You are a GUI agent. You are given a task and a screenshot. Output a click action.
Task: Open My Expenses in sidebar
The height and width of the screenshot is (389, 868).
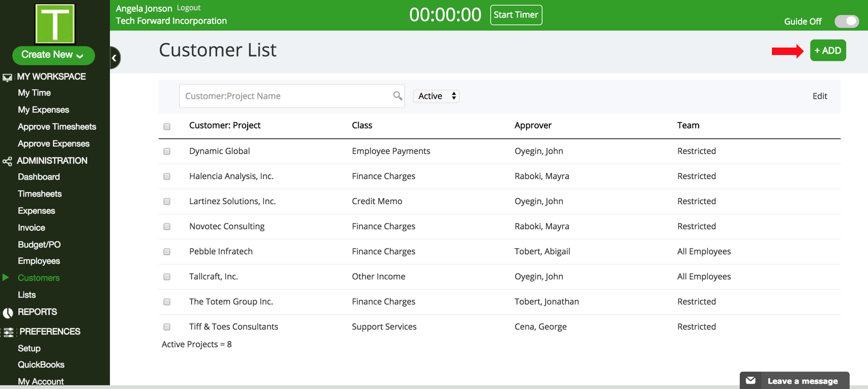click(x=43, y=110)
